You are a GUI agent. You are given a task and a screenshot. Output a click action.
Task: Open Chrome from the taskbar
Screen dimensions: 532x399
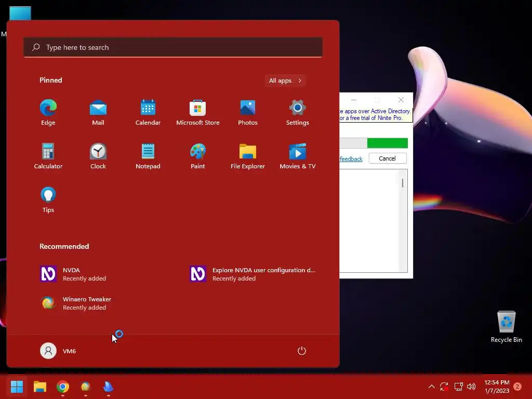pos(63,387)
